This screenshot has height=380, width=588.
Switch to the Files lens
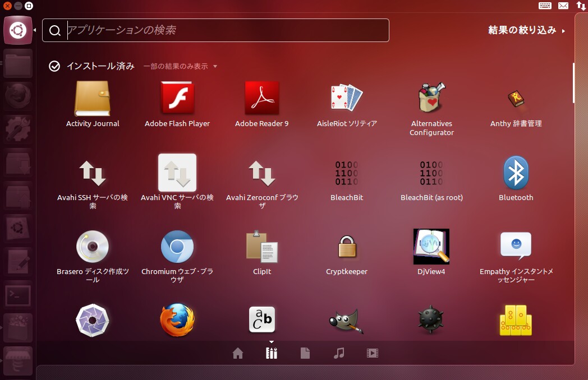coord(305,353)
